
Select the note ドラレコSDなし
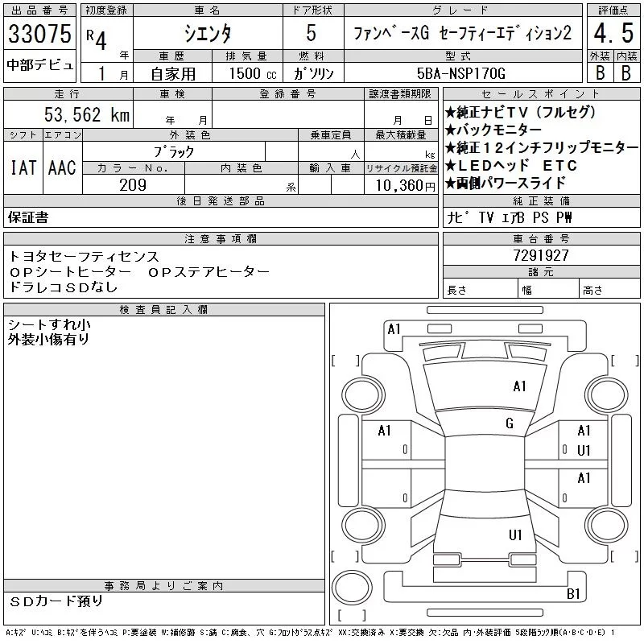point(64,287)
